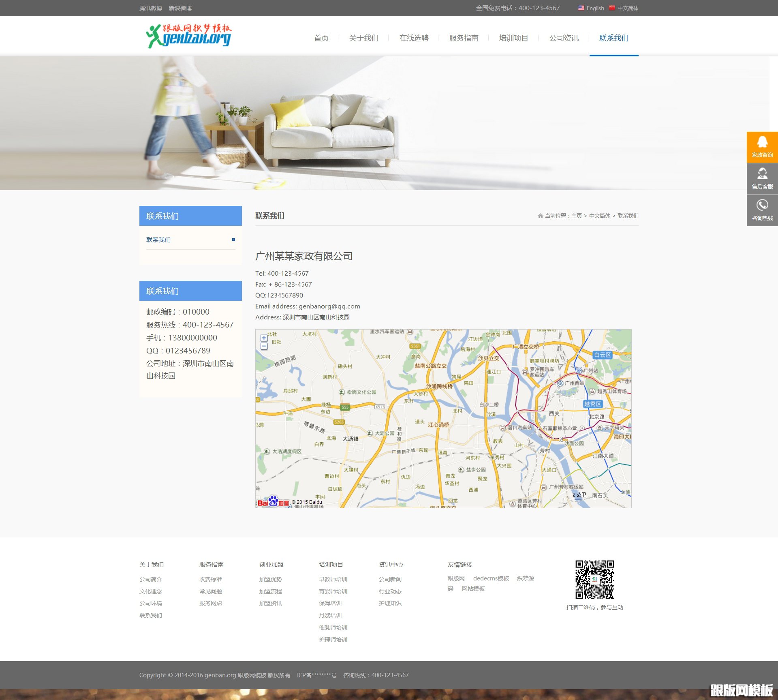The width and height of the screenshot is (778, 700).
Task: Open the 首页 navigation menu item
Action: coord(321,38)
